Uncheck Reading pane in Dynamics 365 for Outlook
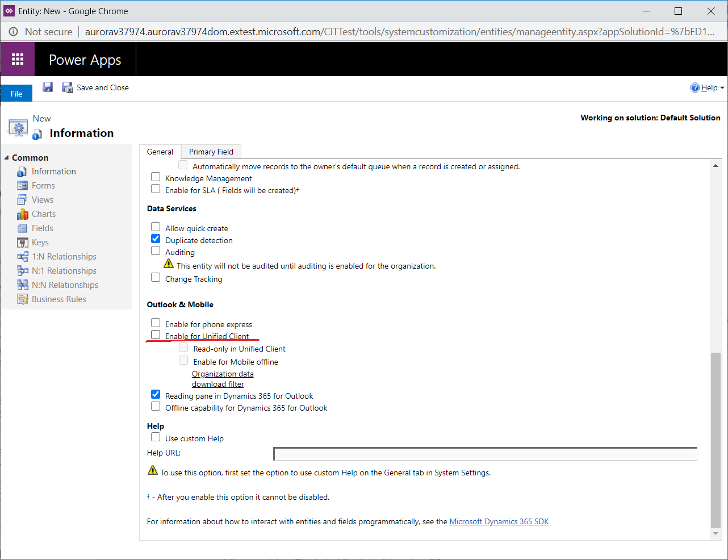The image size is (728, 560). coord(156,394)
